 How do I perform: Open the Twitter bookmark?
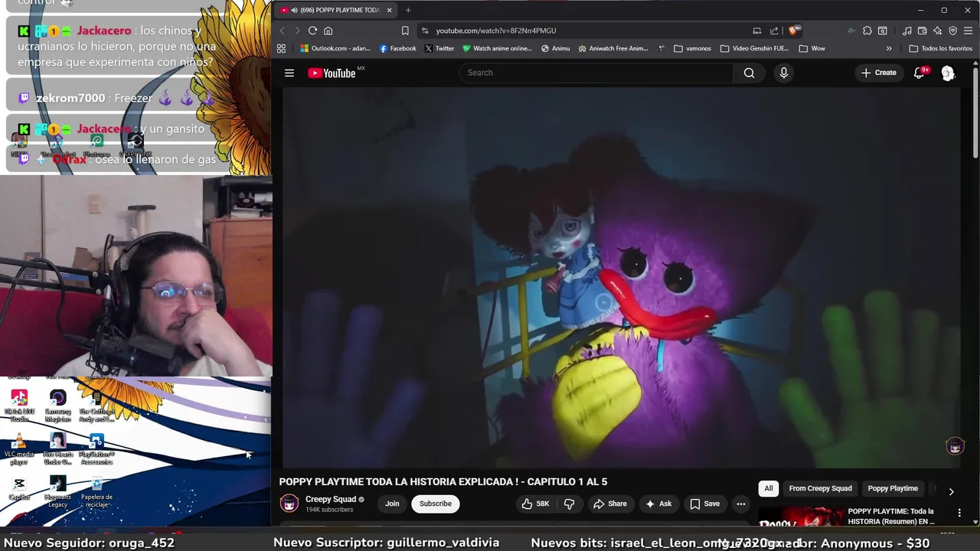439,48
